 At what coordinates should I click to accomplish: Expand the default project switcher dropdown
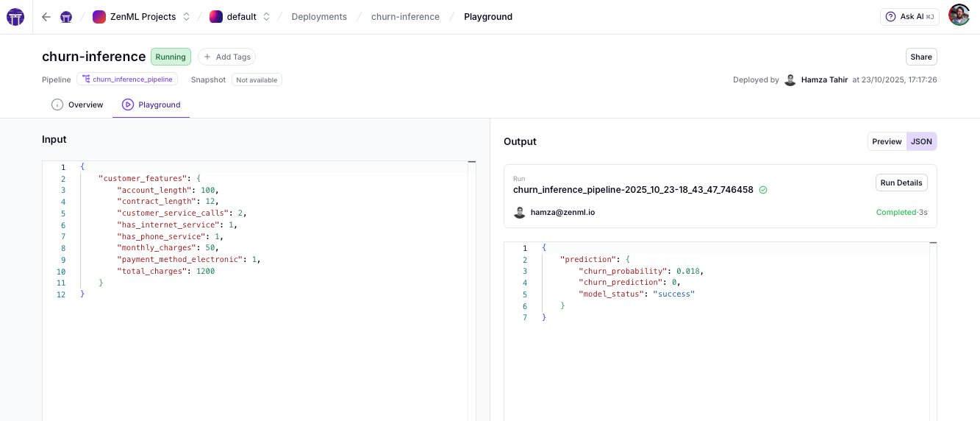coord(266,17)
